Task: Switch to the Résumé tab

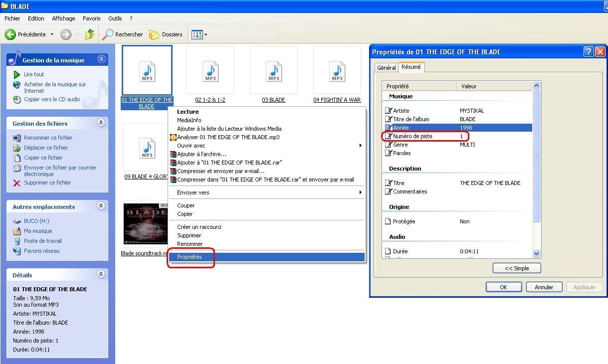Action: [411, 67]
